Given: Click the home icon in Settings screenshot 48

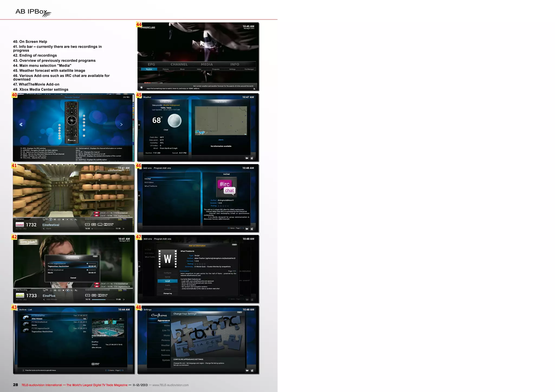Looking at the screenshot, I should click(x=252, y=371).
